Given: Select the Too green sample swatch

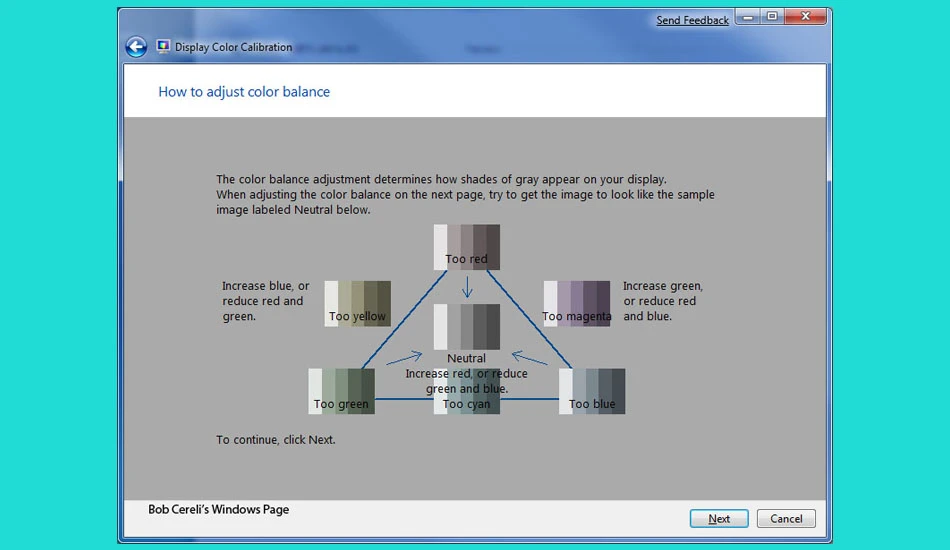Looking at the screenshot, I should point(341,391).
